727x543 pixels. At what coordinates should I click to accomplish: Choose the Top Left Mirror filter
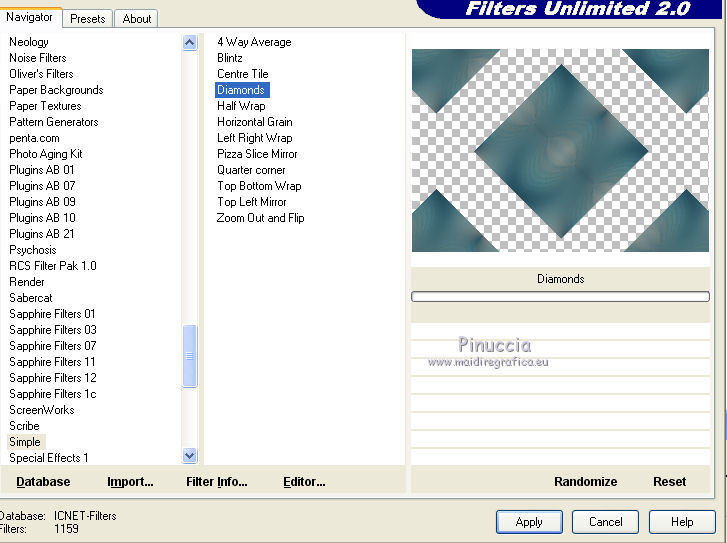point(252,202)
